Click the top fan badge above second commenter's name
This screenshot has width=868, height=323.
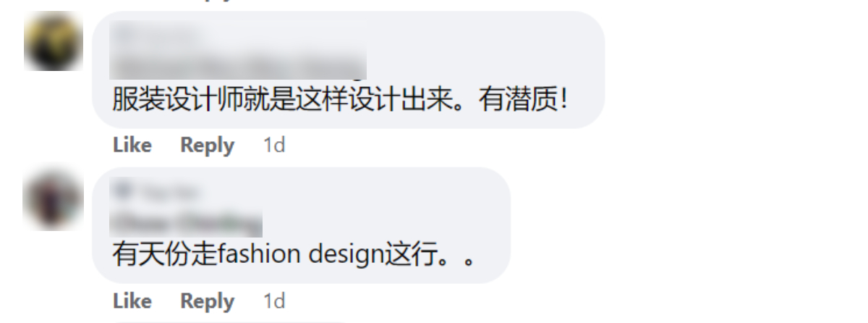156,192
